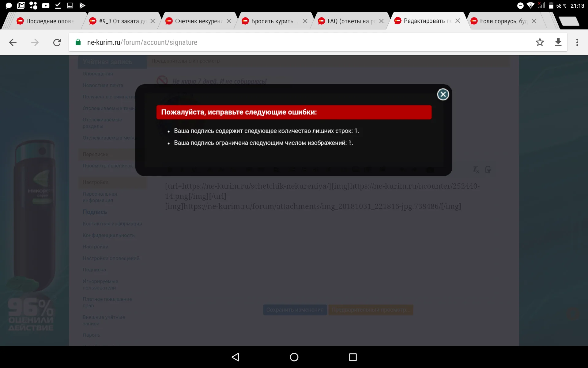Tap the Android home circle button
588x368 pixels.
(x=294, y=357)
